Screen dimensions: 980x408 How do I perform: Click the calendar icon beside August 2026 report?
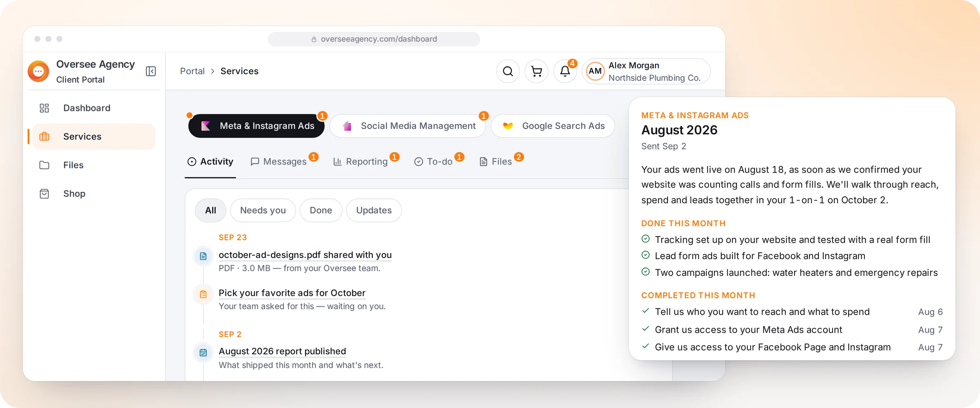tap(203, 353)
